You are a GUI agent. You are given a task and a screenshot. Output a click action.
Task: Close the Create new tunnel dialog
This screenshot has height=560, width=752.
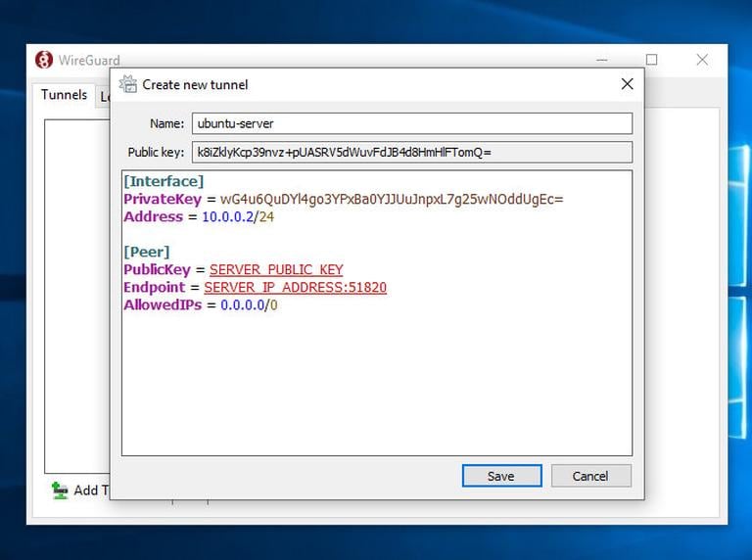pyautogui.click(x=627, y=84)
